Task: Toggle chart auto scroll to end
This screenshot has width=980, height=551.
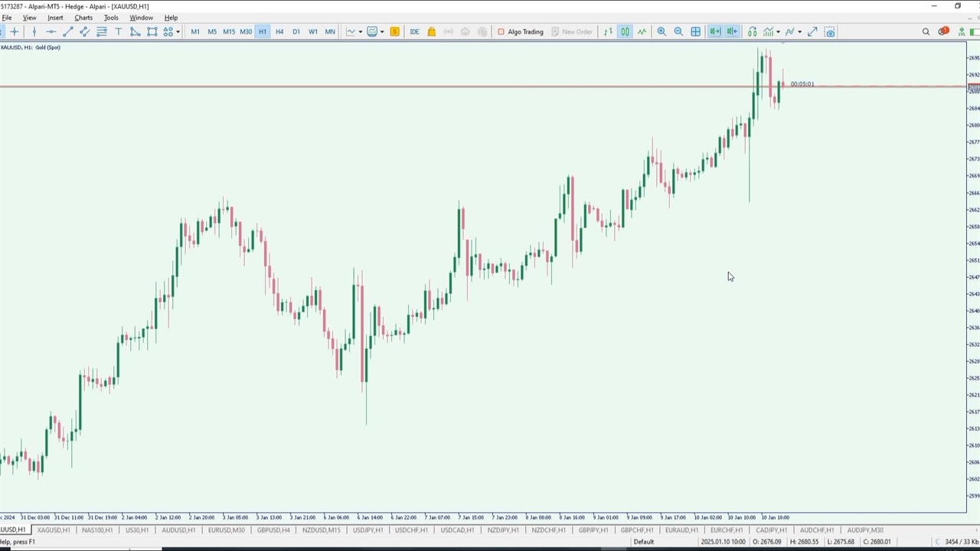Action: click(x=714, y=31)
